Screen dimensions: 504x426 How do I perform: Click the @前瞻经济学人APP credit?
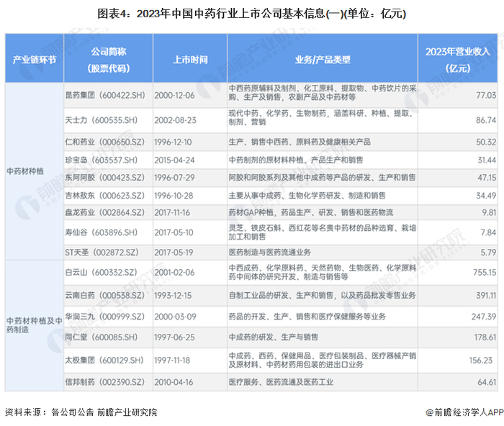point(465,412)
